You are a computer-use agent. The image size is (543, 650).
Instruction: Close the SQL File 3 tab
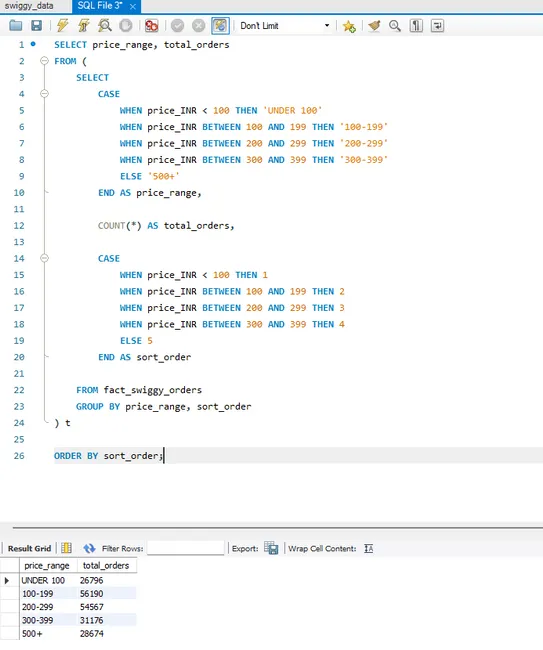[x=133, y=6]
